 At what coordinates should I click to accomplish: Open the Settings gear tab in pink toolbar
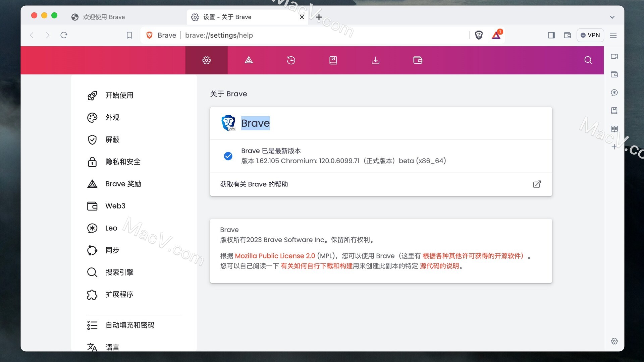pyautogui.click(x=206, y=60)
